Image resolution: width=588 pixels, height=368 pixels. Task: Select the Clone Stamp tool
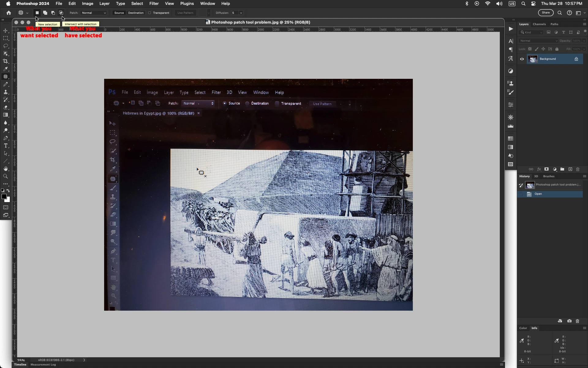tap(6, 92)
